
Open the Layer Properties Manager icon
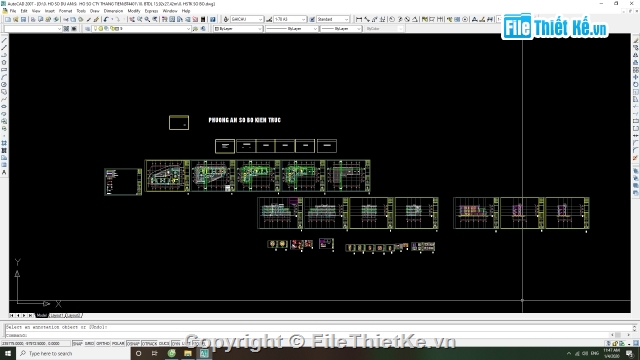(x=87, y=29)
